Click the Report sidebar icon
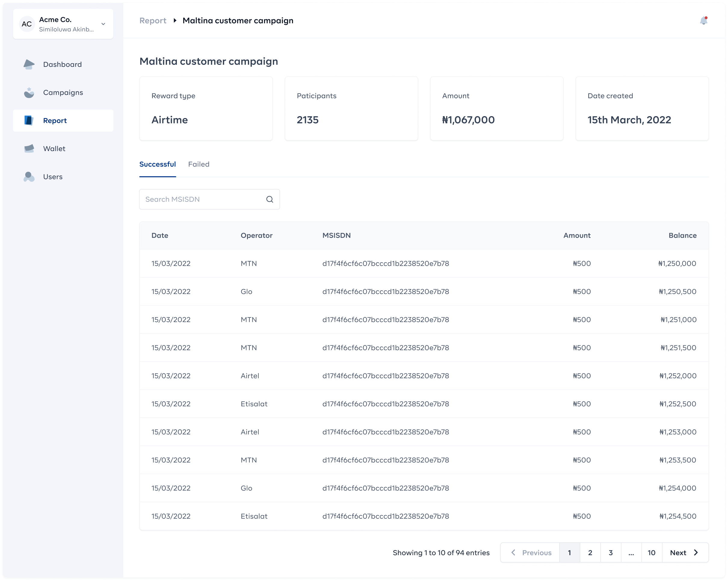This screenshot has height=581, width=728. [29, 121]
